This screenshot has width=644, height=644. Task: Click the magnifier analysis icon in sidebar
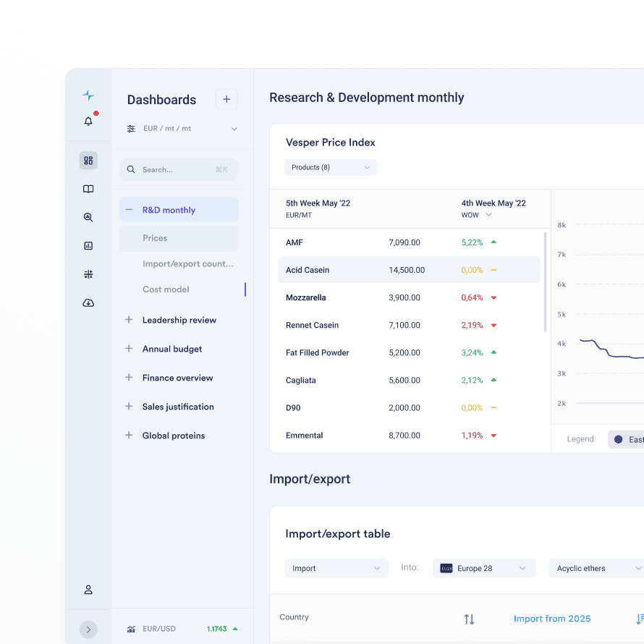[x=88, y=217]
